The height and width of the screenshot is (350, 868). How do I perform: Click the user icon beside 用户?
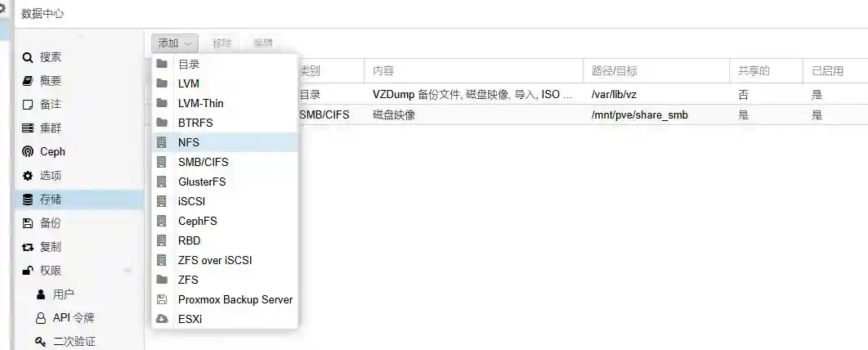tap(40, 294)
